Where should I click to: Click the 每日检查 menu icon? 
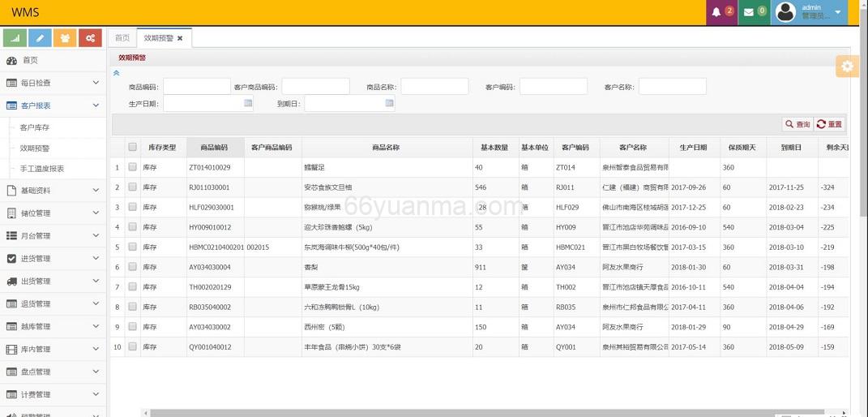coord(11,83)
